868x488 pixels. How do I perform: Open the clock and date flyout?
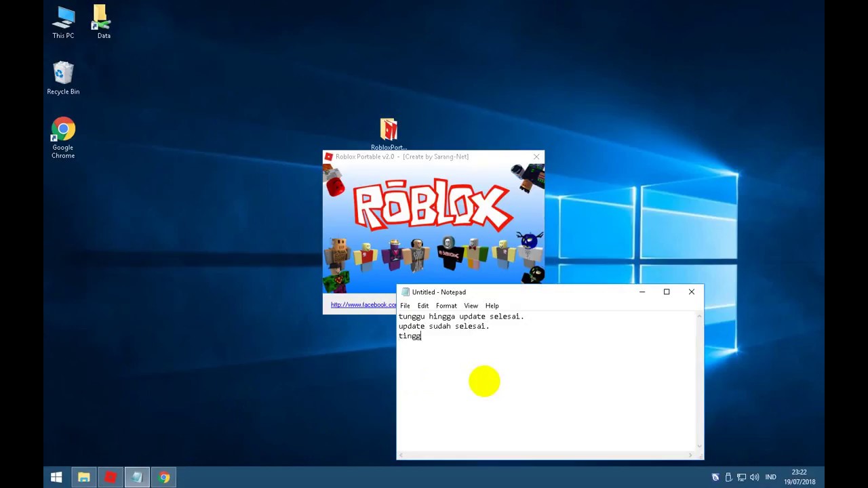click(x=800, y=477)
